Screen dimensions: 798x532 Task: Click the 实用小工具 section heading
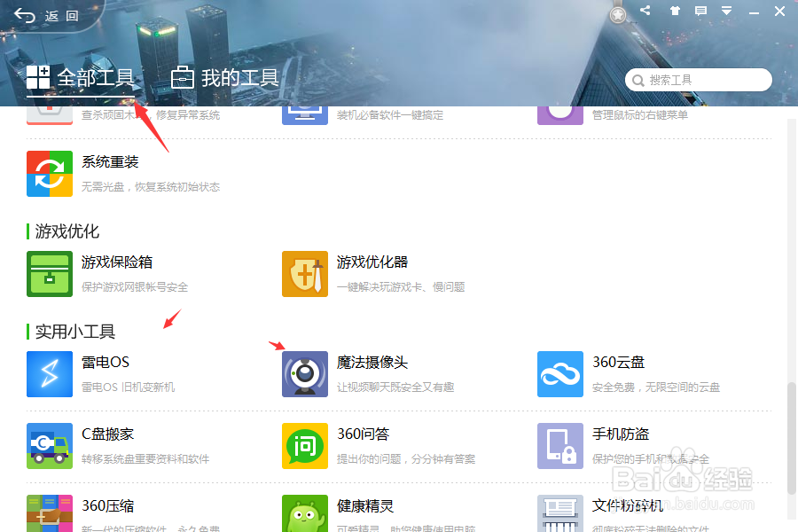tap(74, 332)
